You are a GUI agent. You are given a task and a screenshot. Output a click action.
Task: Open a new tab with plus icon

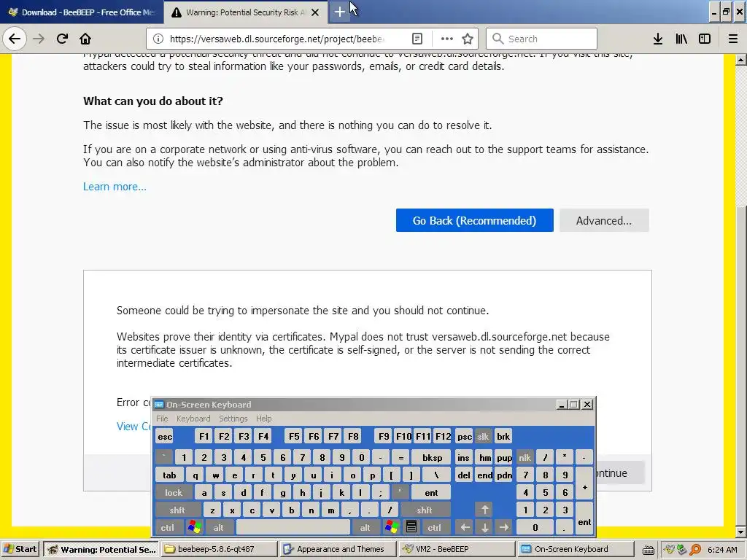coord(340,12)
